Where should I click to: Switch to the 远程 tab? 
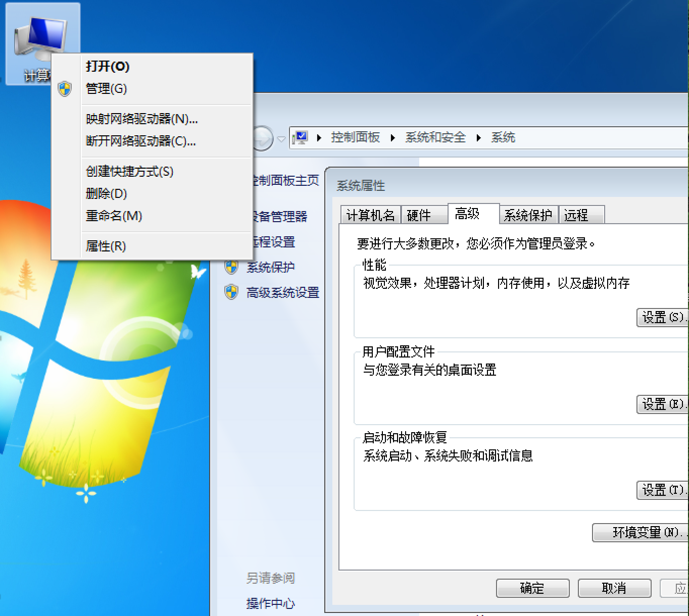pyautogui.click(x=581, y=215)
